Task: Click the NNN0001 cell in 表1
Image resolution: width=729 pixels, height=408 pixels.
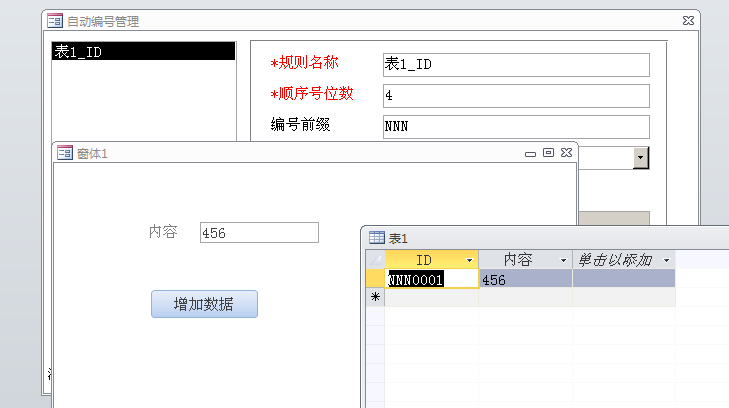Action: (x=431, y=279)
